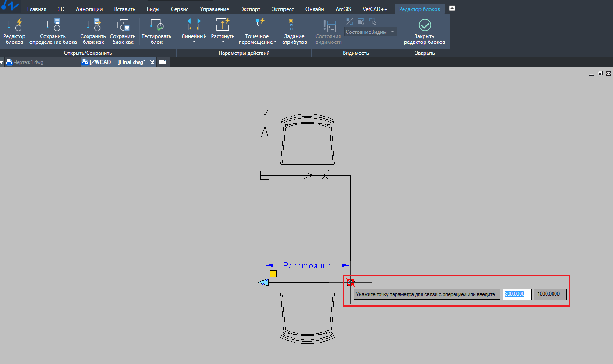Image resolution: width=613 pixels, height=364 pixels.
Task: Restore down the drawing window
Action: coord(600,74)
